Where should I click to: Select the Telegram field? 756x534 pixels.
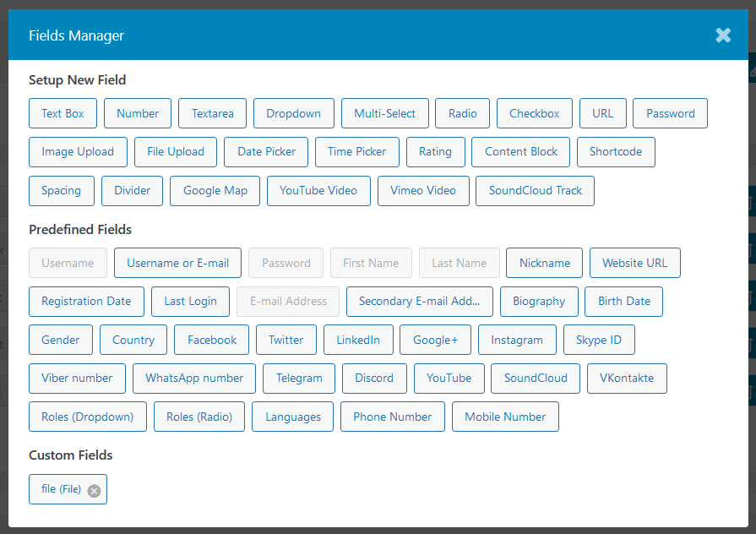[x=299, y=379]
